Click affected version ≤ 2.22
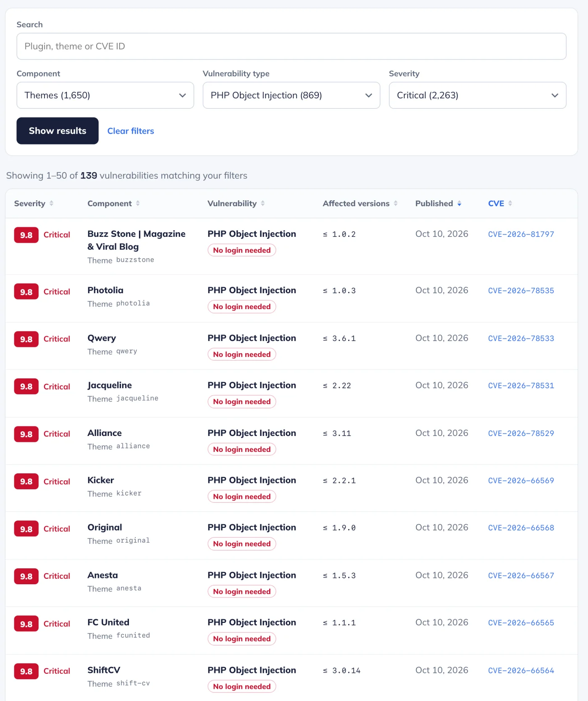588x701 pixels. pyautogui.click(x=337, y=386)
